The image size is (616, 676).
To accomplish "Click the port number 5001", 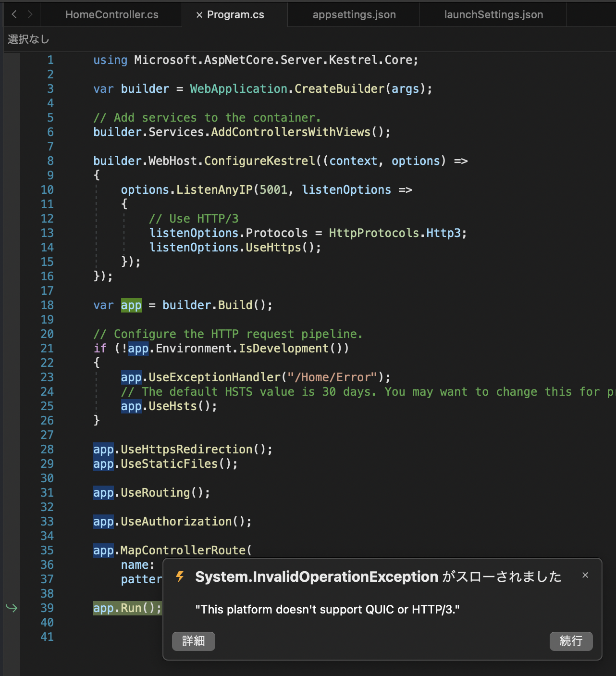I will click(x=273, y=190).
